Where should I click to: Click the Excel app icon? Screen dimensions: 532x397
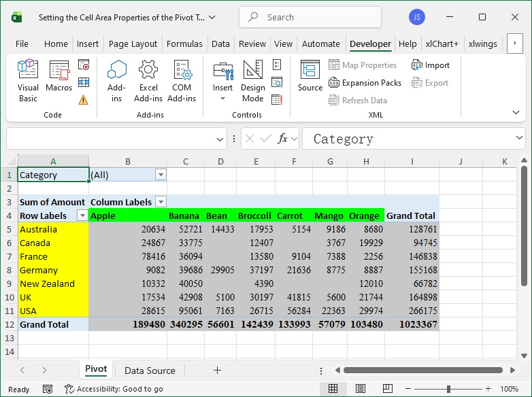point(16,17)
